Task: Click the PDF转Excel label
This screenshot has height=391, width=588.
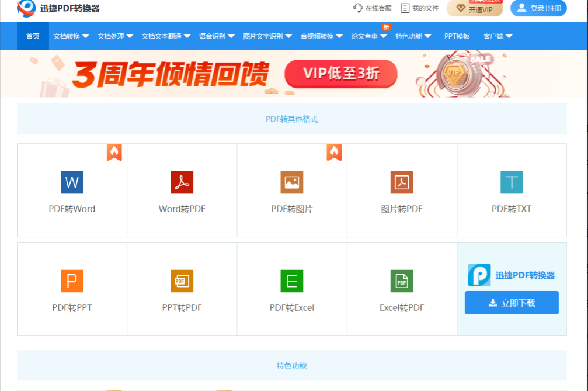Action: click(x=292, y=307)
